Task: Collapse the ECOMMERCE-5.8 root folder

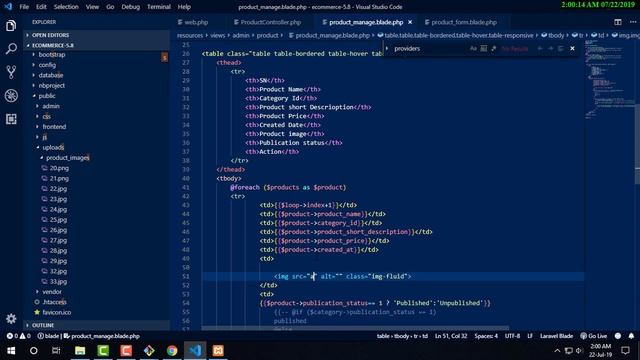Action: point(96,45)
